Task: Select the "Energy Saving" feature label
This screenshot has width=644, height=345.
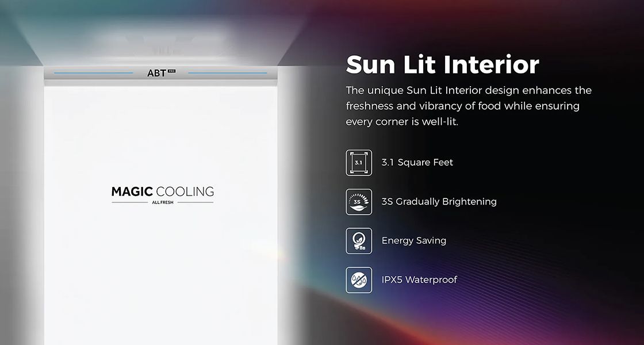Action: coord(413,241)
